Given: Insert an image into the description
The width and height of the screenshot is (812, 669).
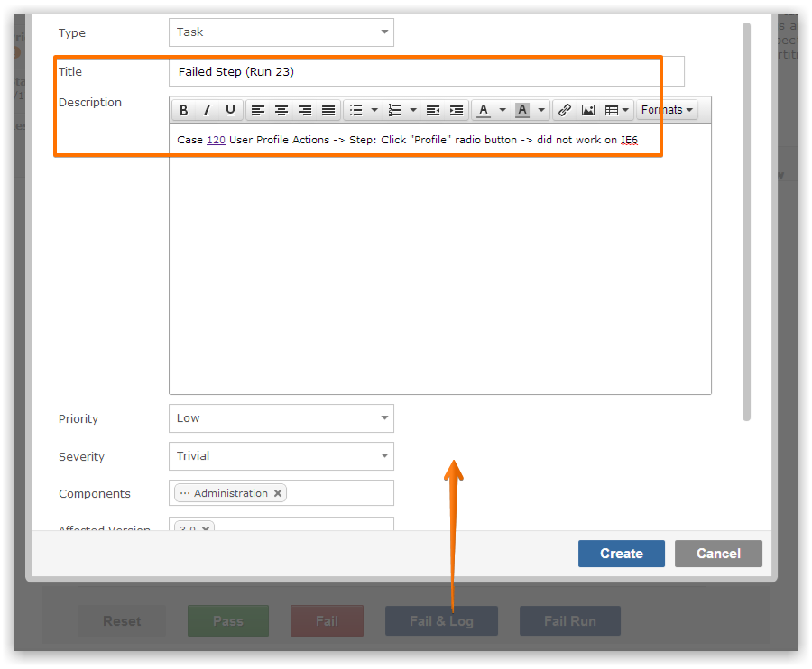Looking at the screenshot, I should (x=588, y=110).
